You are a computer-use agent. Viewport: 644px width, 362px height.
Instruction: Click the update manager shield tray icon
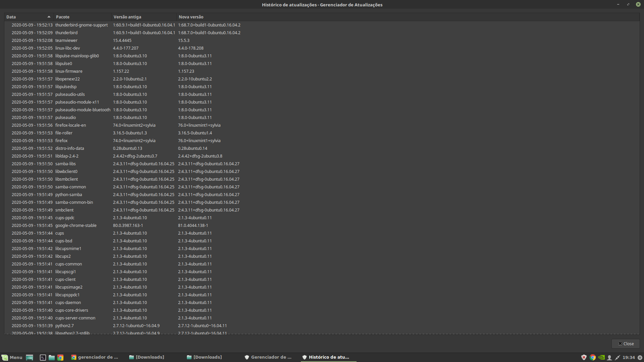coord(584,357)
